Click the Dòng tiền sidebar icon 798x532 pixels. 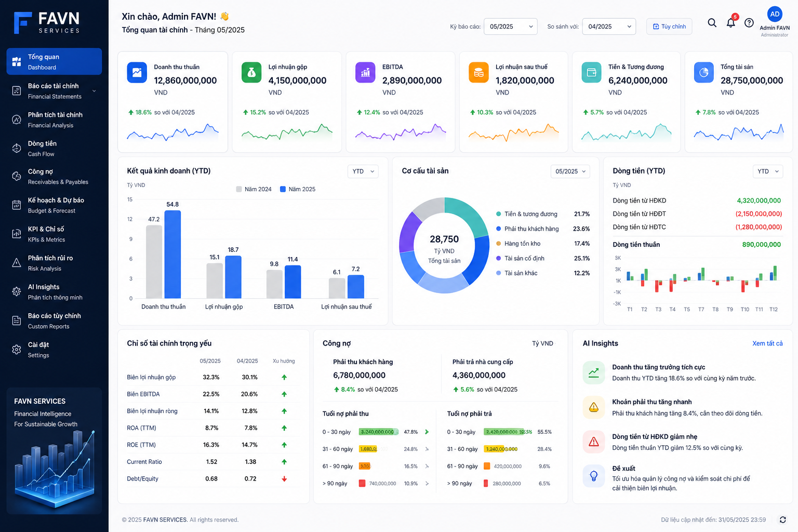(x=17, y=149)
